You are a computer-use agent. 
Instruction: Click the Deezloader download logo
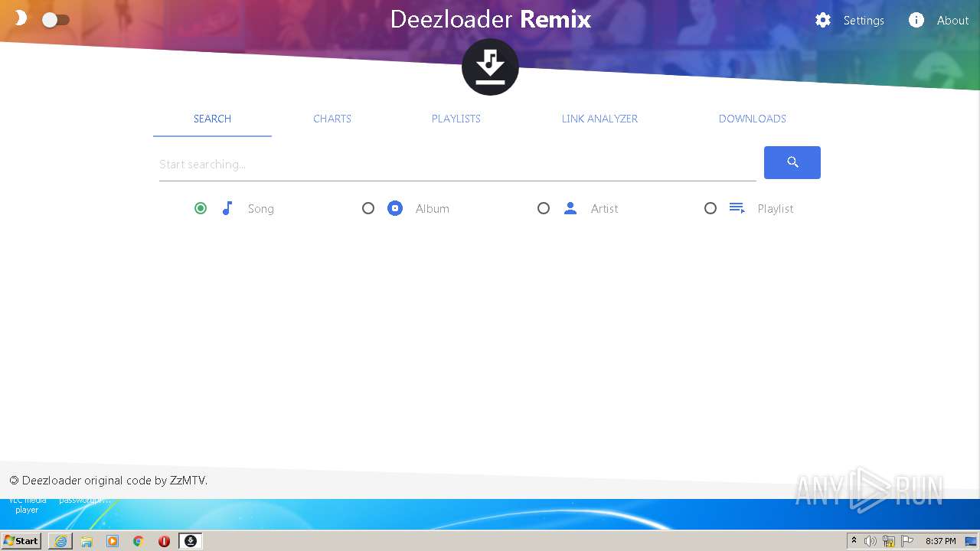pyautogui.click(x=490, y=67)
